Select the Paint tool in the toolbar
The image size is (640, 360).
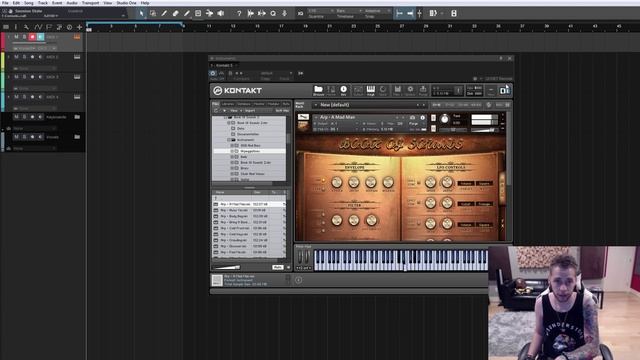coord(187,13)
